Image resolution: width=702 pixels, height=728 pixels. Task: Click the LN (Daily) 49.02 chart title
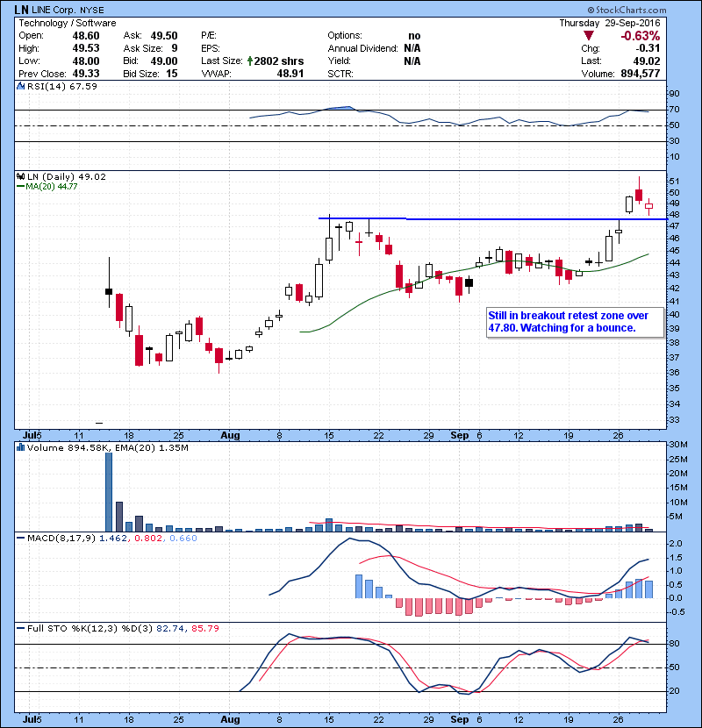[x=67, y=176]
